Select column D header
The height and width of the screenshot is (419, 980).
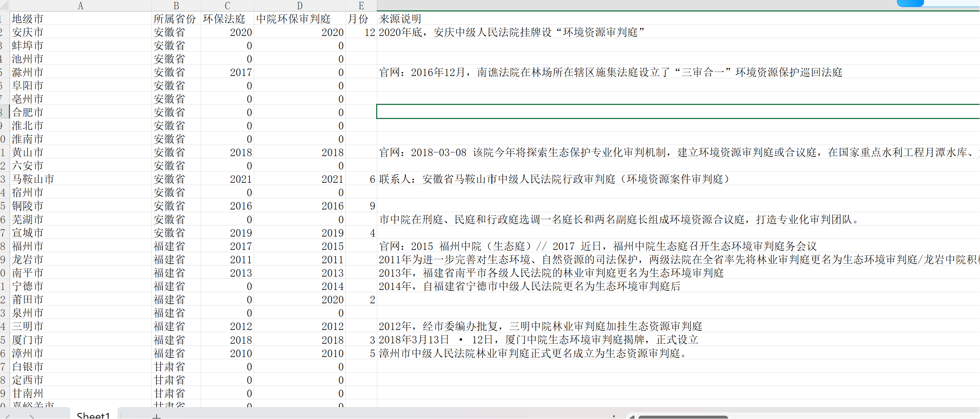[x=300, y=6]
